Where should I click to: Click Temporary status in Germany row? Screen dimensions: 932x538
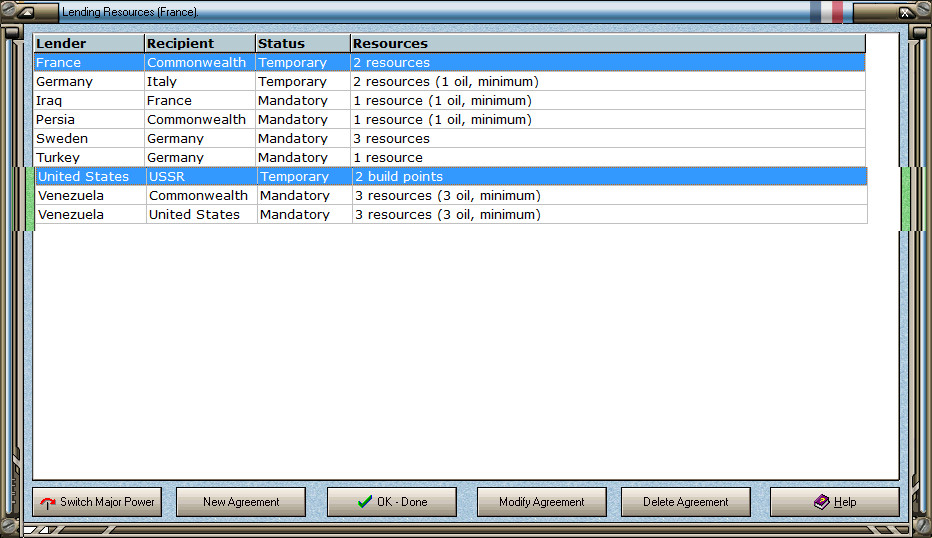(x=303, y=81)
